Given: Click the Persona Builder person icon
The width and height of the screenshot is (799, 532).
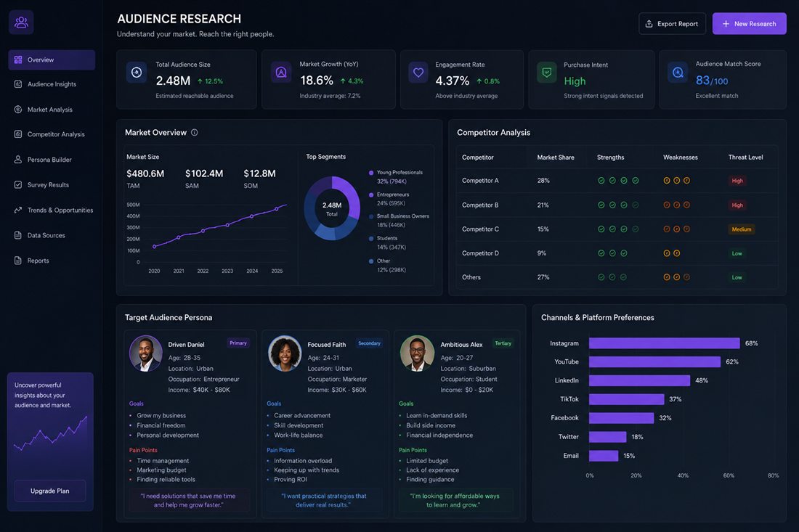Looking at the screenshot, I should (18, 160).
